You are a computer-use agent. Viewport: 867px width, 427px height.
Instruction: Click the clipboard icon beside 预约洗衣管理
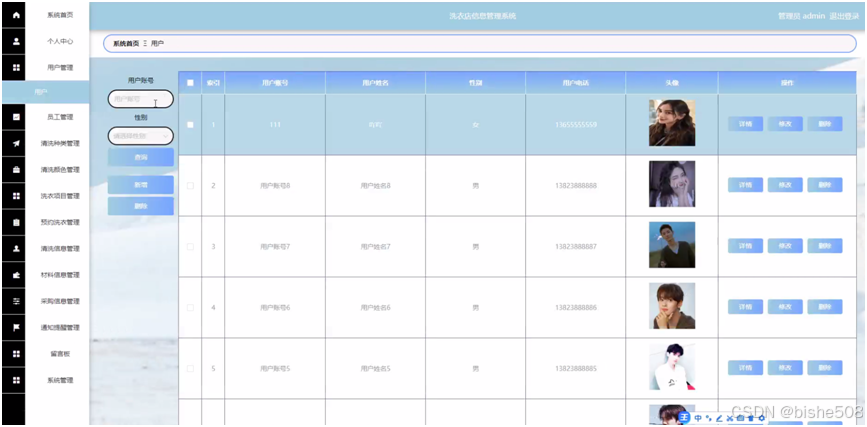point(16,222)
